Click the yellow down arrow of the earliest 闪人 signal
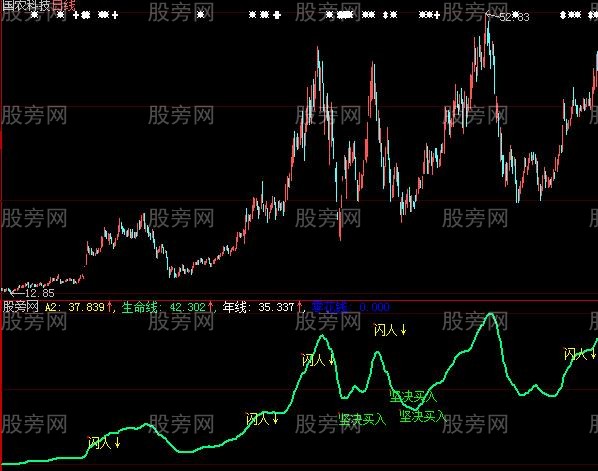The width and height of the screenshot is (598, 471). (117, 443)
